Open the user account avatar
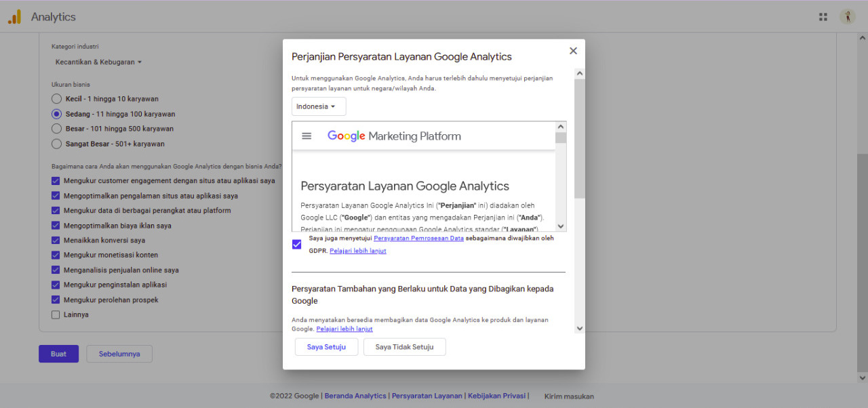 point(848,17)
